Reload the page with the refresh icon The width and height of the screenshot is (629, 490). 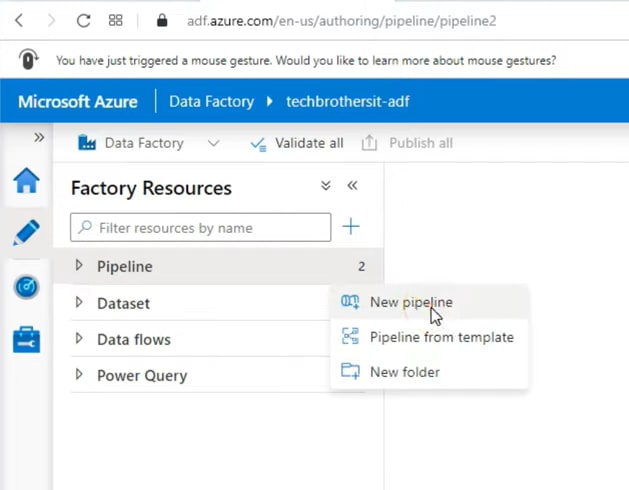pos(83,20)
